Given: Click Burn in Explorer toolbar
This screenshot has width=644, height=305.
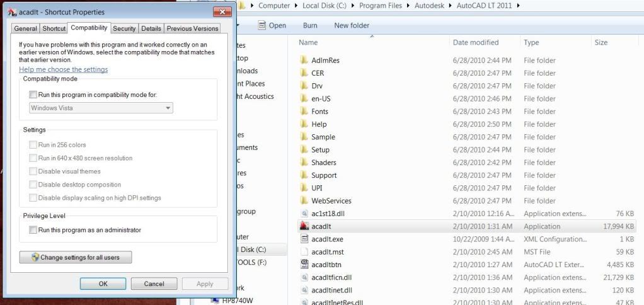Looking at the screenshot, I should point(310,25).
